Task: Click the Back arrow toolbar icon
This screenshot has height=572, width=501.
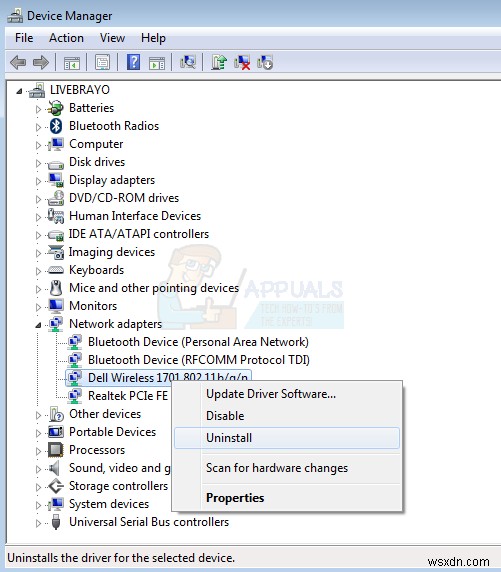Action: [18, 63]
